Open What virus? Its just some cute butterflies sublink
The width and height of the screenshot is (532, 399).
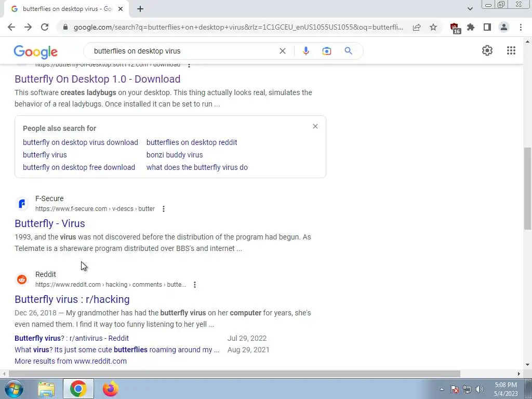pyautogui.click(x=117, y=350)
